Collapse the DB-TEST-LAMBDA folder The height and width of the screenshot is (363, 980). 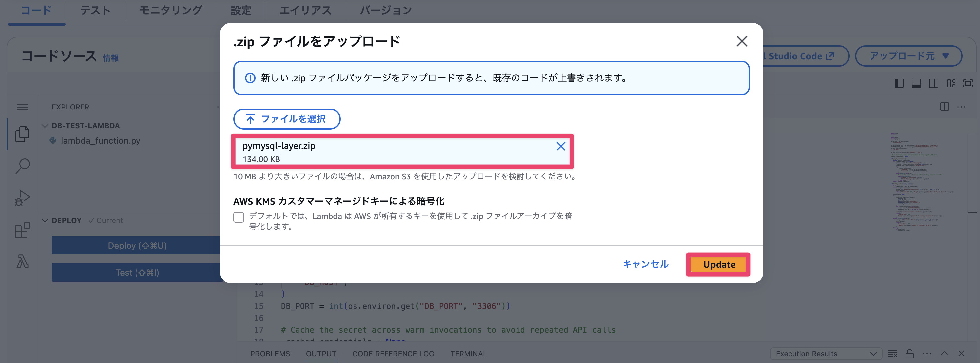[x=45, y=126]
